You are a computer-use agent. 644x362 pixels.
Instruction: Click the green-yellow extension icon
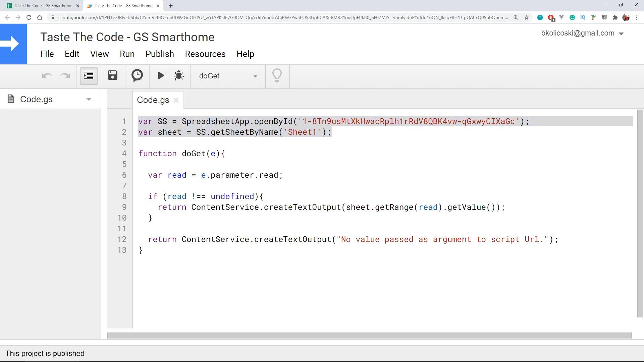click(594, 17)
